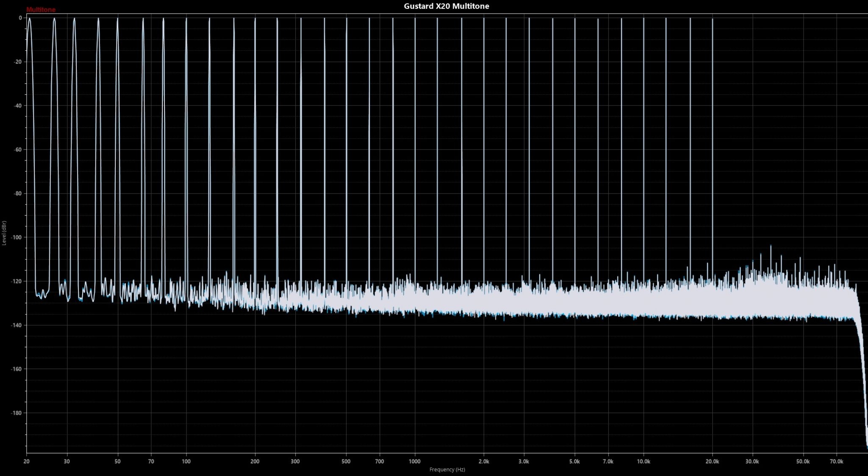Click the '30' frequency axis tick
Viewport: 868px width, 476px height.
click(67, 462)
